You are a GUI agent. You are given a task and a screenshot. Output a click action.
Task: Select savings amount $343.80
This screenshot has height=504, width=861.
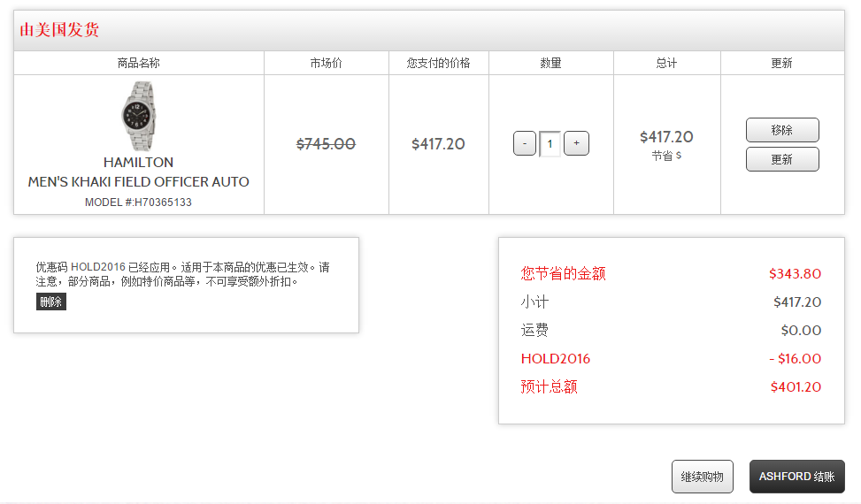pyautogui.click(x=796, y=273)
